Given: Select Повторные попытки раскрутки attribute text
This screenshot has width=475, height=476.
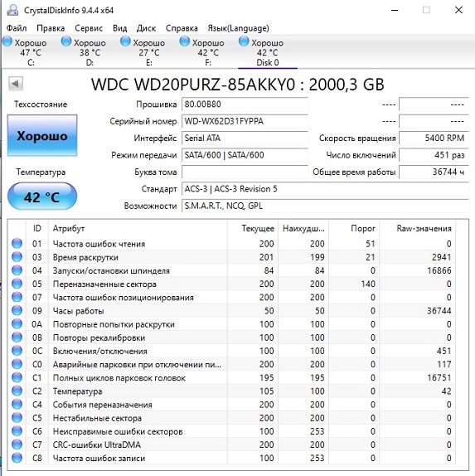Looking at the screenshot, I should [x=114, y=324].
